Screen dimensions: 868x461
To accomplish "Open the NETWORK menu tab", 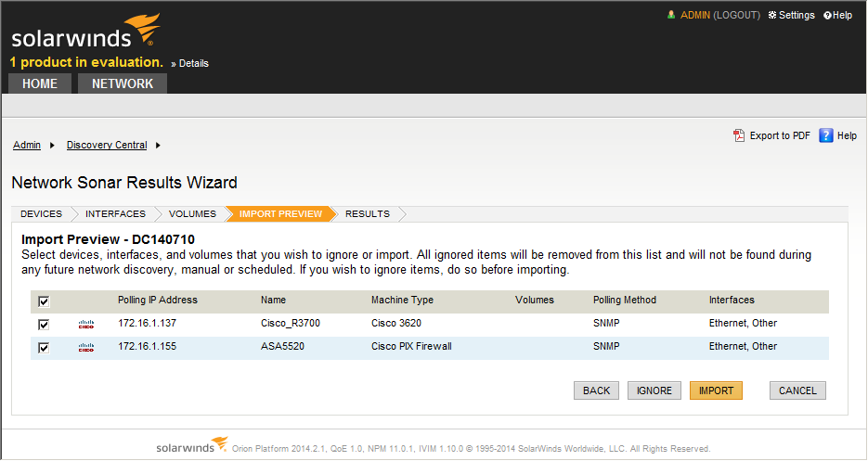I will [x=123, y=83].
